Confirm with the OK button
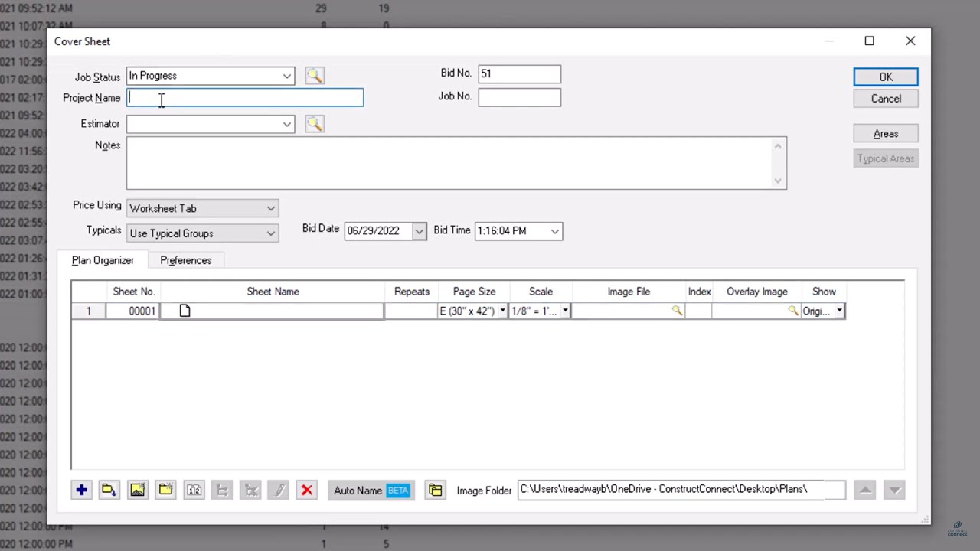Screen dimensions: 980x551 tap(886, 77)
